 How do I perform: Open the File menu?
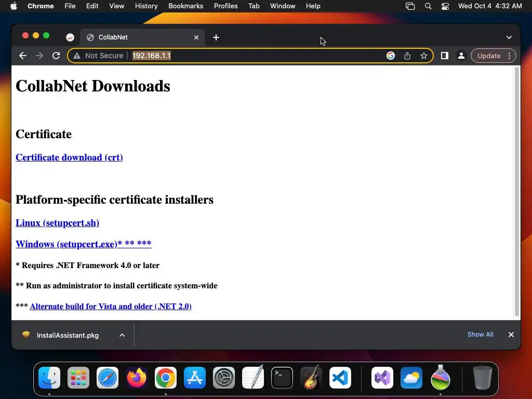(x=70, y=6)
